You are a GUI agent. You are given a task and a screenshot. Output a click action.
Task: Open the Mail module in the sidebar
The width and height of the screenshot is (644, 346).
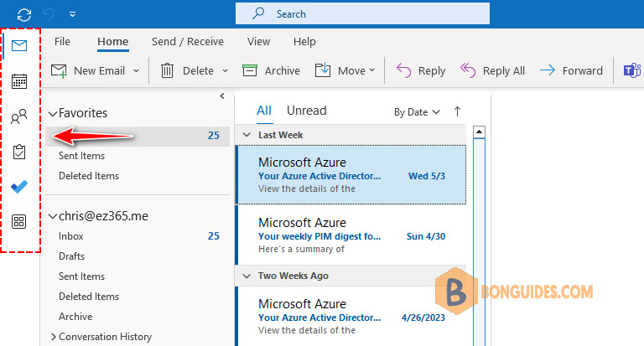point(19,45)
